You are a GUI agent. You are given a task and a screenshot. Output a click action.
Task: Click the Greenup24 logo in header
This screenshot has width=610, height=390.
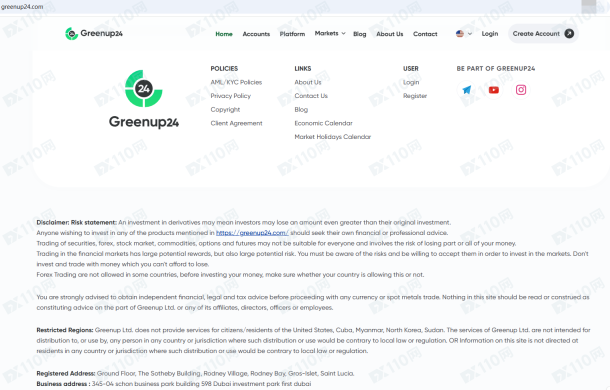(x=94, y=33)
